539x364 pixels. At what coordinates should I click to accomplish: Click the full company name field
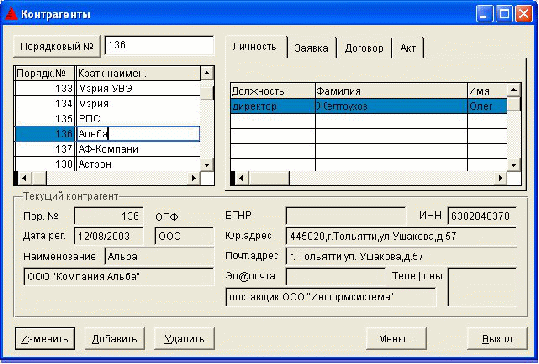tap(119, 276)
